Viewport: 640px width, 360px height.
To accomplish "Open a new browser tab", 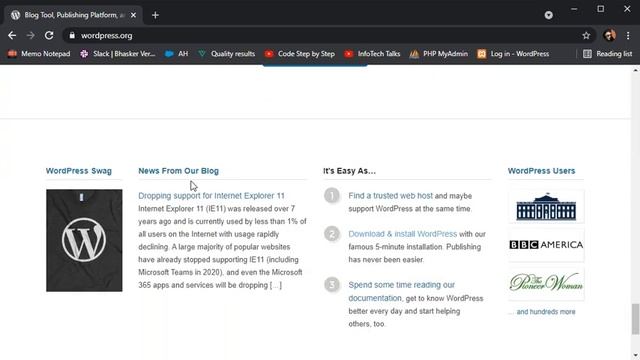I will click(x=155, y=15).
